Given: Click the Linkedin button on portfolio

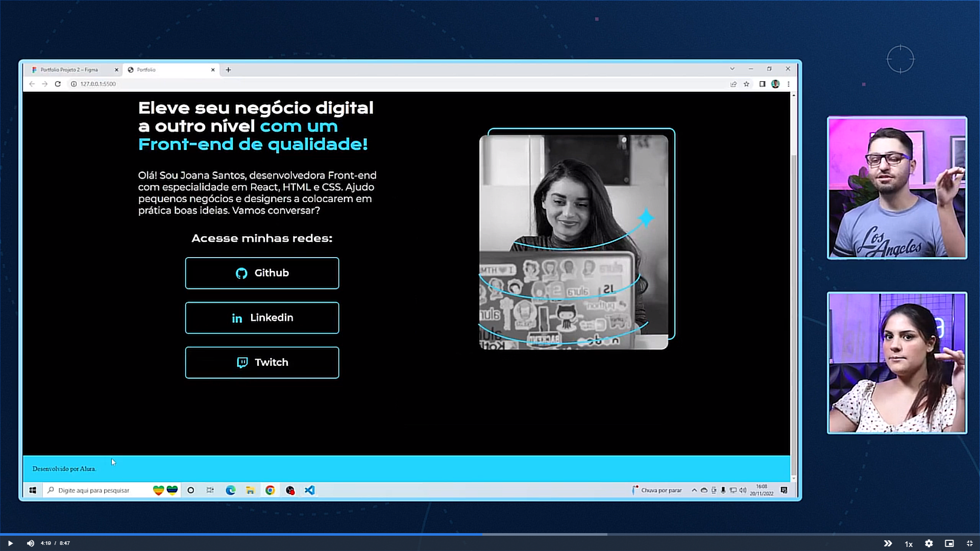Looking at the screenshot, I should click(262, 317).
